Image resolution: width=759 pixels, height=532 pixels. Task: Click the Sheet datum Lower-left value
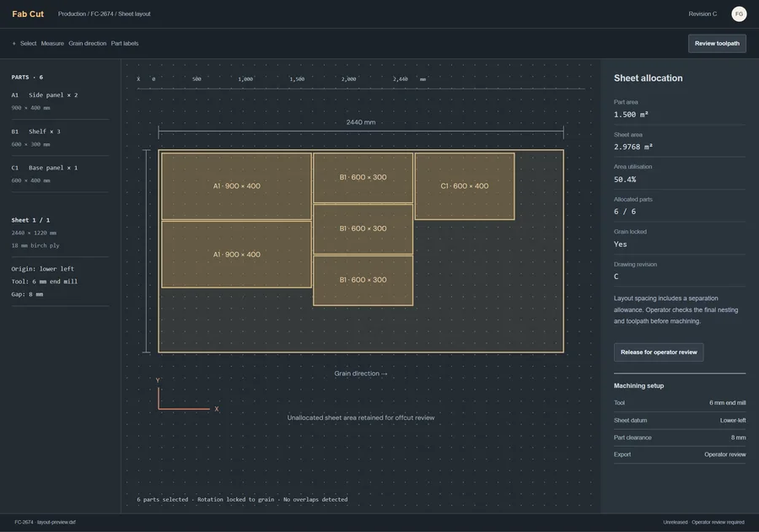click(x=733, y=420)
